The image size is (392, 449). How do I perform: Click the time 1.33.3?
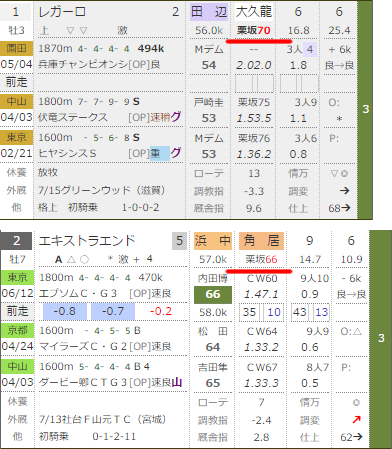(261, 383)
